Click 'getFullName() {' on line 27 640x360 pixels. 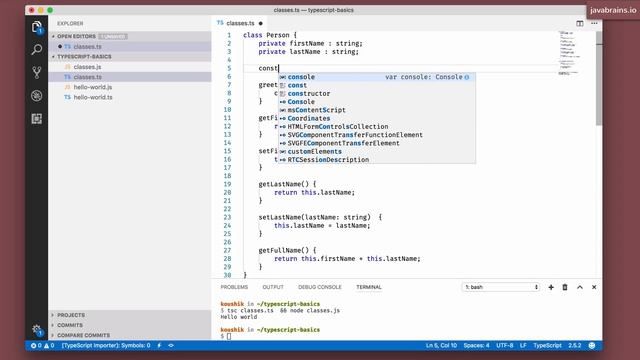(287, 250)
